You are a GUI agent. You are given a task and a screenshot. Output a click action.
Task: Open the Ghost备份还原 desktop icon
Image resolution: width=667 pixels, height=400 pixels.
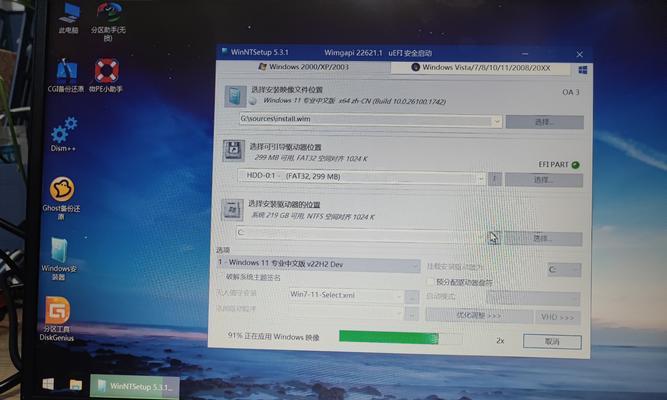tap(62, 198)
